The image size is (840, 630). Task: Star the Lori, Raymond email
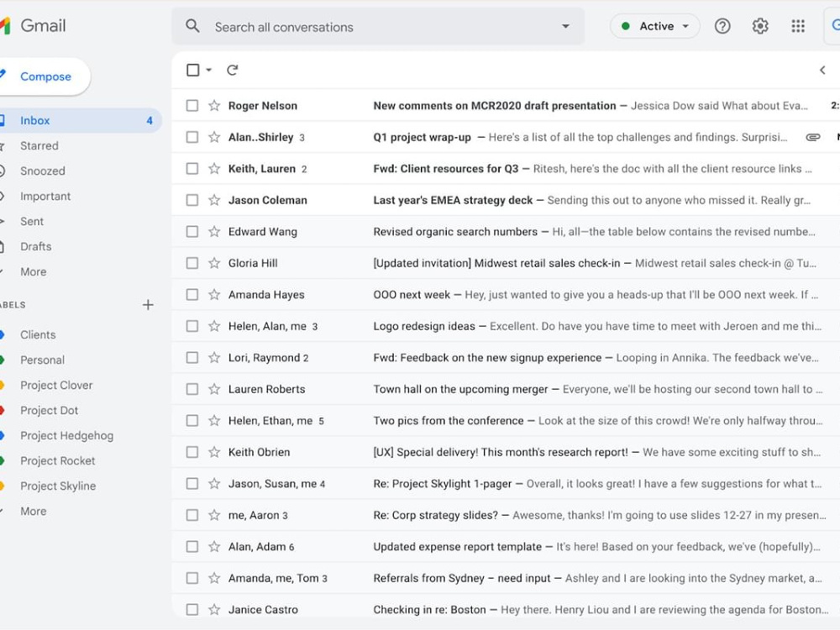tap(214, 357)
